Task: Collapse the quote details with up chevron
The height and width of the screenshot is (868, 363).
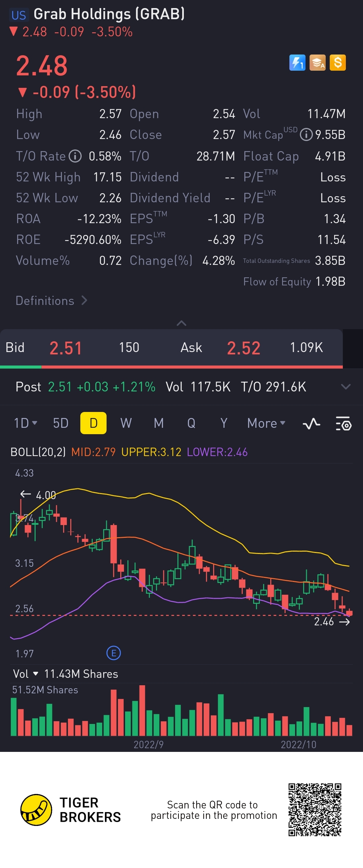Action: tap(181, 323)
